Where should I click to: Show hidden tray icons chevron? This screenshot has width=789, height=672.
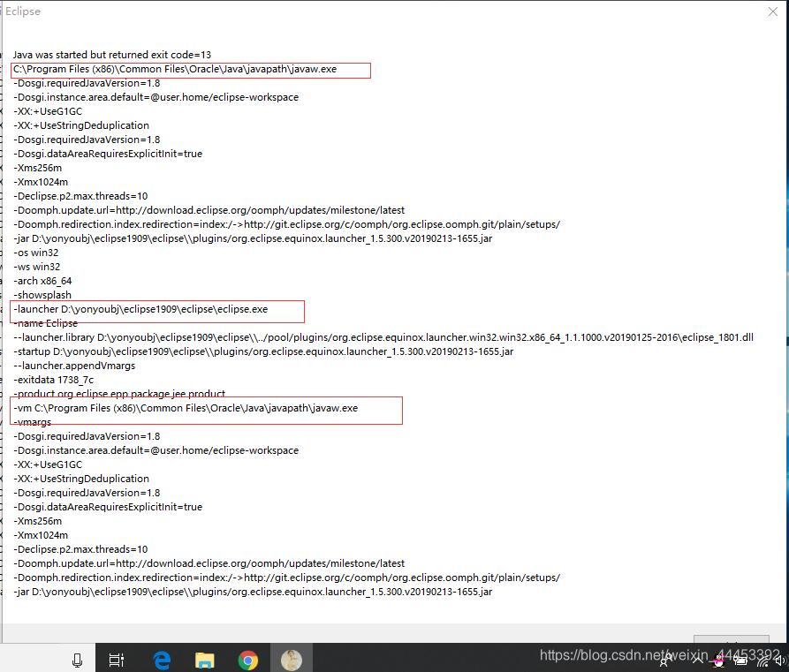pyautogui.click(x=697, y=660)
